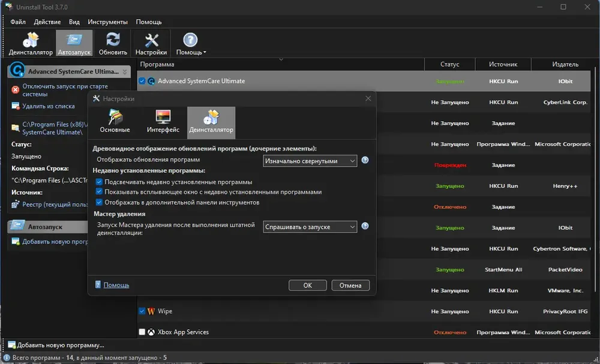
Task: Click help icon beside Спрашивать о запуске dropdown
Action: [x=365, y=226]
